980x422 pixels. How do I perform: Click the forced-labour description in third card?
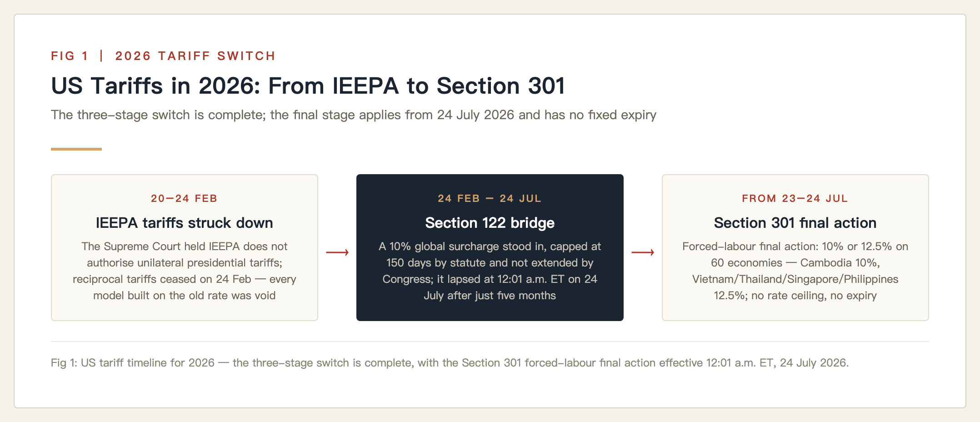[x=795, y=271]
